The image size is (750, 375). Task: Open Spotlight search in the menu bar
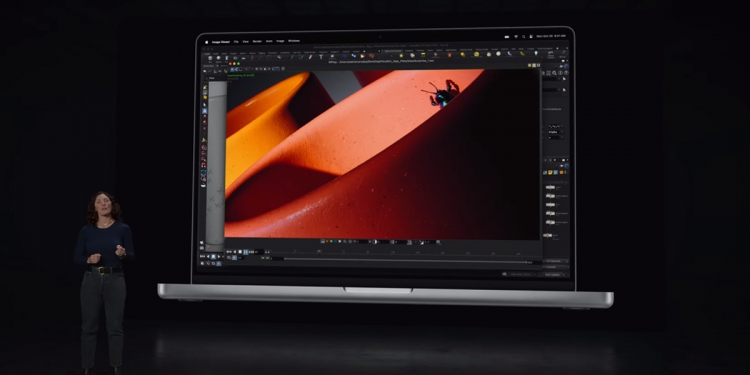click(523, 36)
